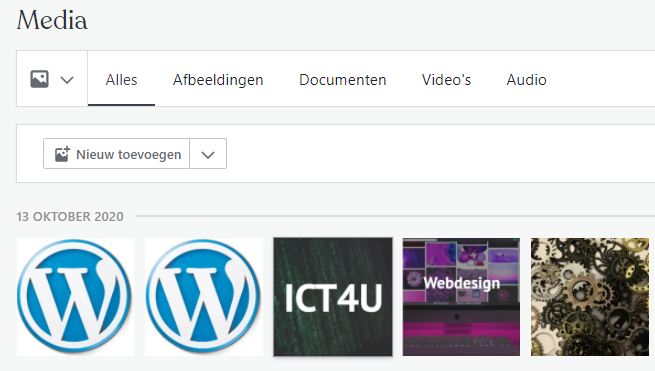The width and height of the screenshot is (655, 371).
Task: Select the second WordPress logo thumbnail
Action: 204,297
